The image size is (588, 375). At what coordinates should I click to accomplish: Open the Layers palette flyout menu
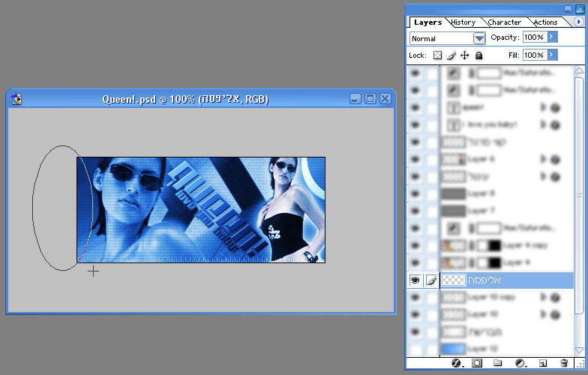(578, 22)
